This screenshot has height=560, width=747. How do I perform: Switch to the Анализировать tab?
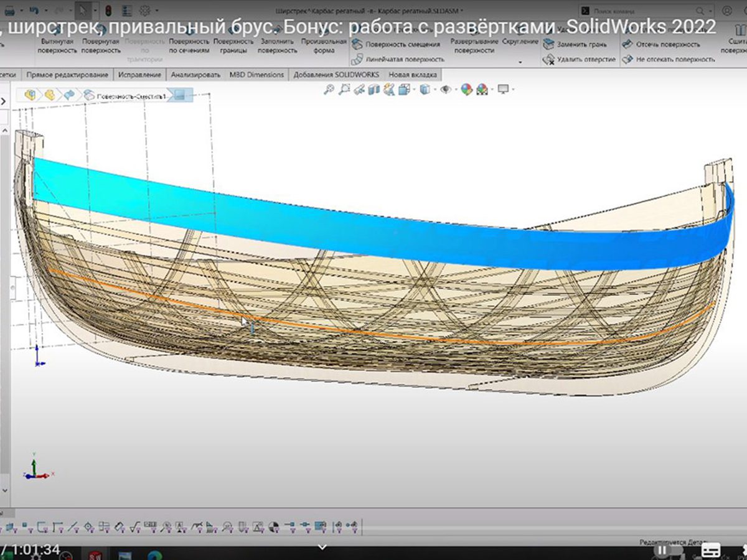click(x=196, y=75)
